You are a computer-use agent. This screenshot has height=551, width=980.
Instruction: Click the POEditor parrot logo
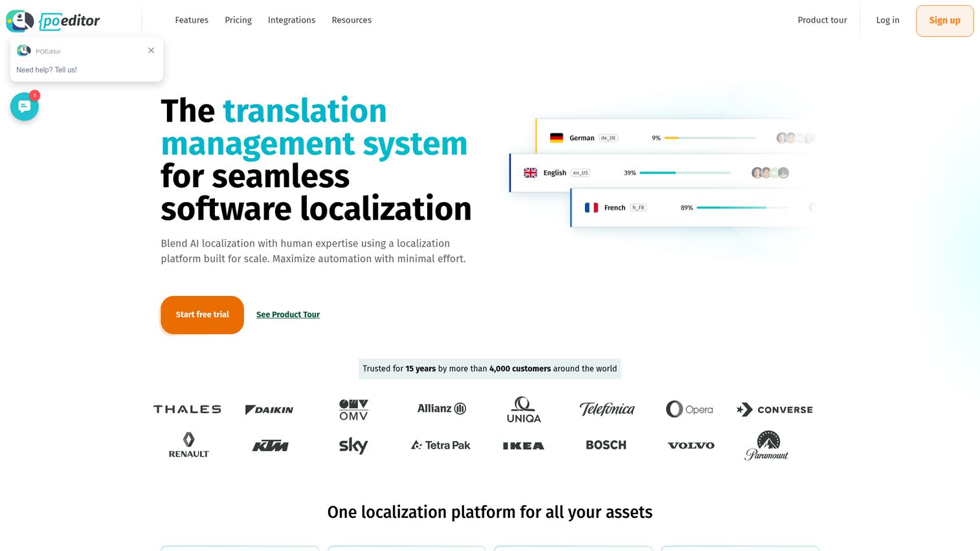20,21
